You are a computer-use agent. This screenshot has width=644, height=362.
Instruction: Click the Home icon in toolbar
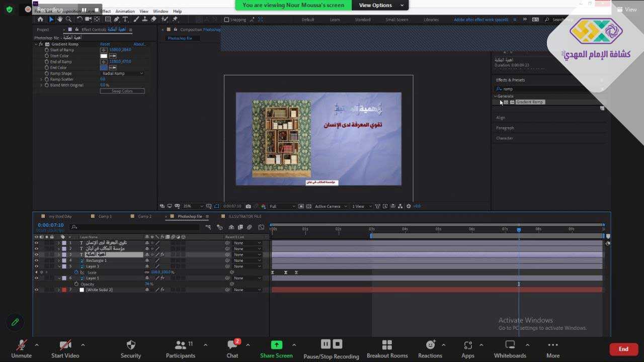pyautogui.click(x=40, y=20)
